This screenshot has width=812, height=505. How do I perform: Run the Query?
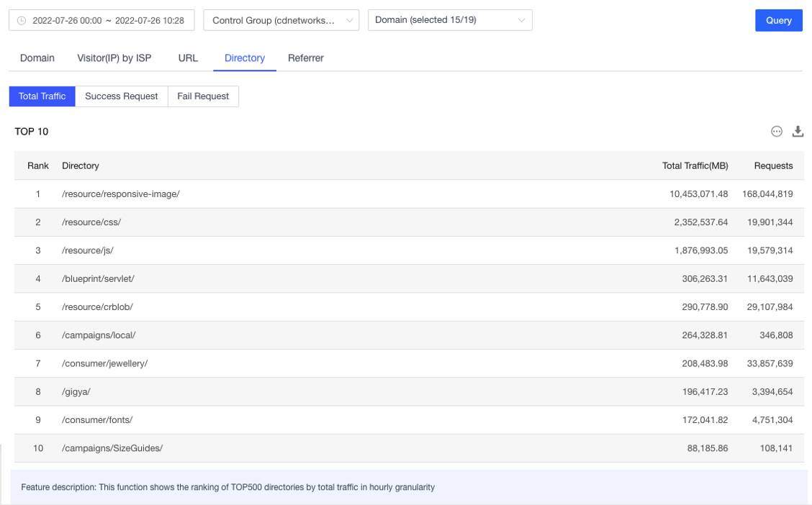778,19
